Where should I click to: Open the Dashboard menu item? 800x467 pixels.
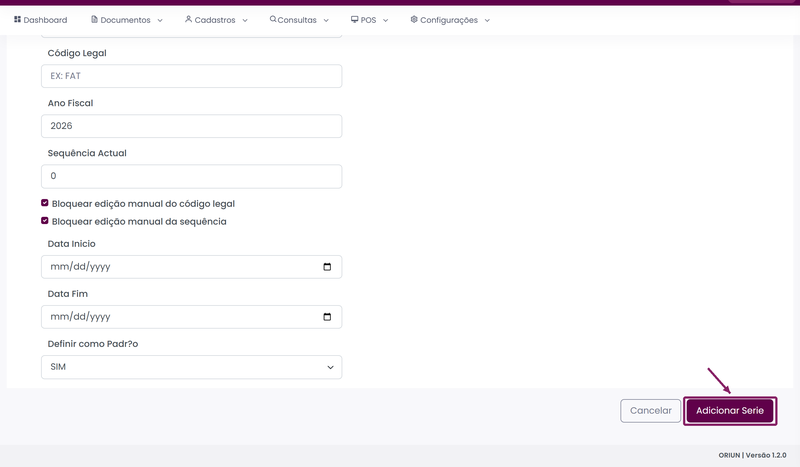tap(40, 20)
